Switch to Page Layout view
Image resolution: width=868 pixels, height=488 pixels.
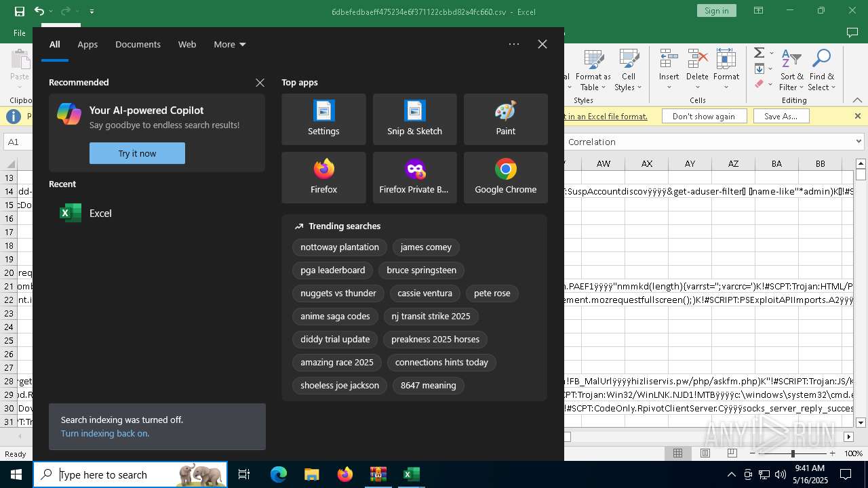point(705,453)
